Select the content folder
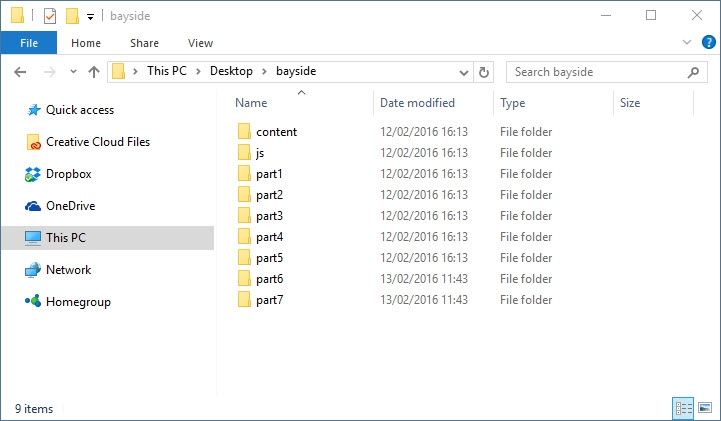721x421 pixels. pyautogui.click(x=276, y=132)
